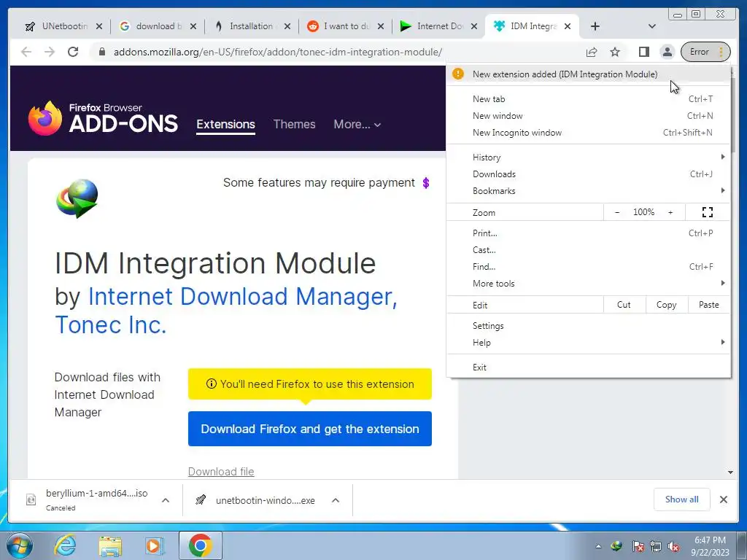The height and width of the screenshot is (560, 747).
Task: Click the muted volume tray icon
Action: coord(673,547)
